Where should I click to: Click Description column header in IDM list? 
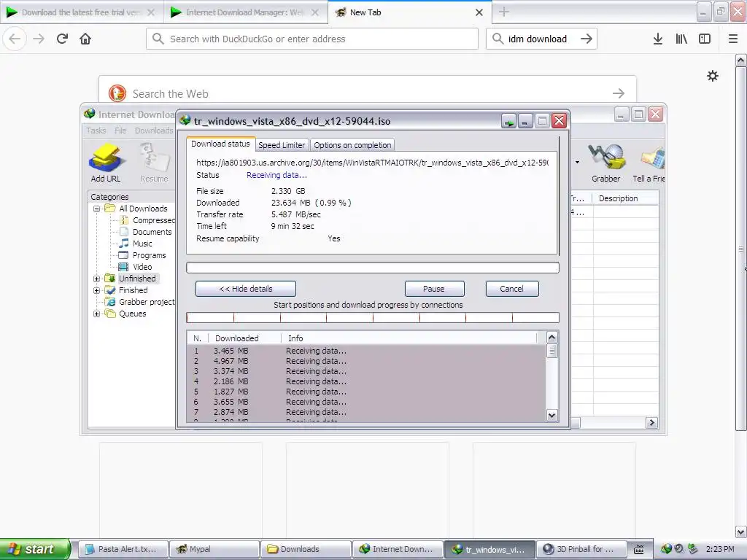click(625, 198)
